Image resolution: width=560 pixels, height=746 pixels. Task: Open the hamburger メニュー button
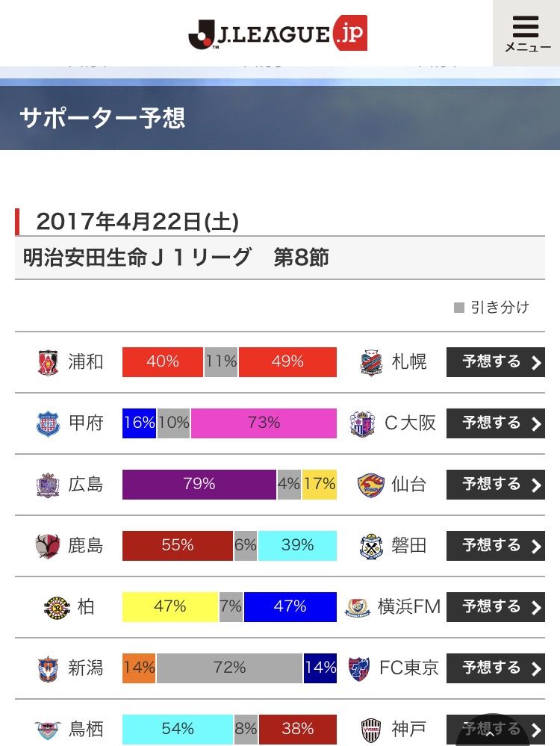[x=526, y=34]
